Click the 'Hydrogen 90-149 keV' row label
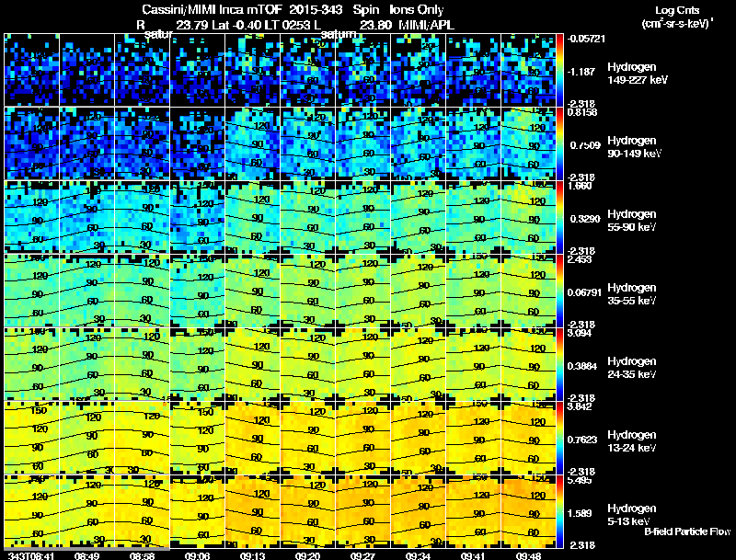 click(x=635, y=147)
